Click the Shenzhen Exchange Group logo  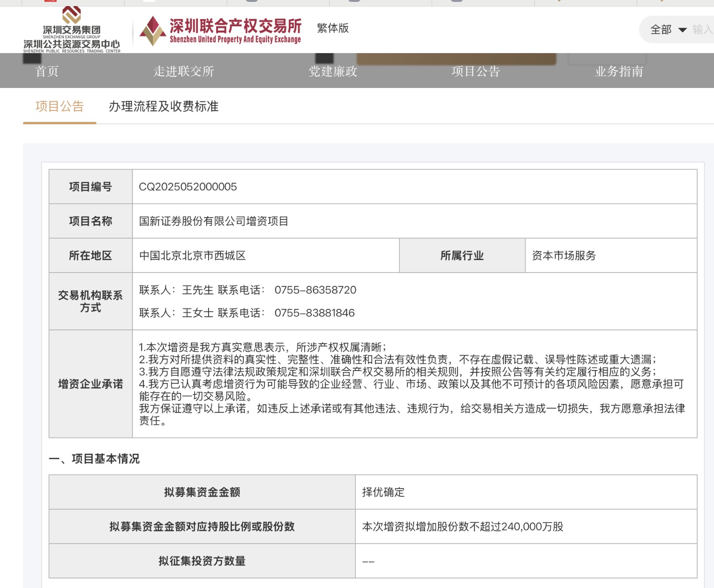72,30
